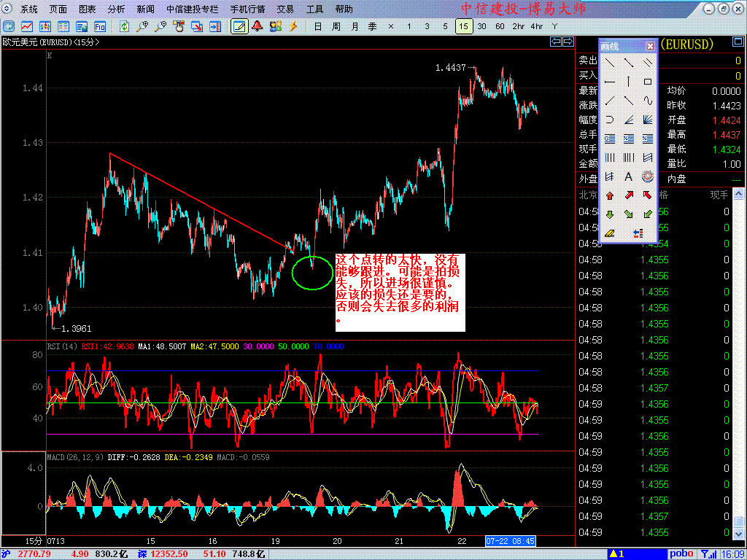Select the text annotation A tool
747x560 pixels.
coord(628,176)
